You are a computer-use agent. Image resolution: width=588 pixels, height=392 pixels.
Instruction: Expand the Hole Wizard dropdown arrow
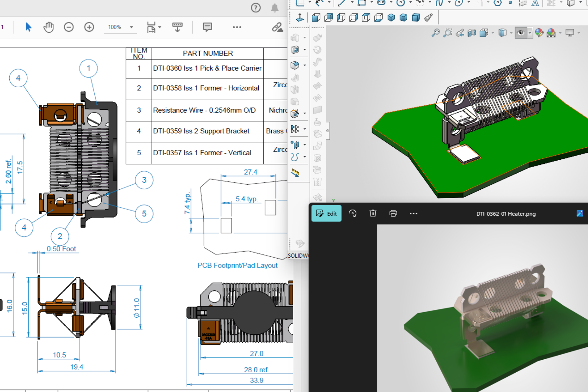(305, 113)
